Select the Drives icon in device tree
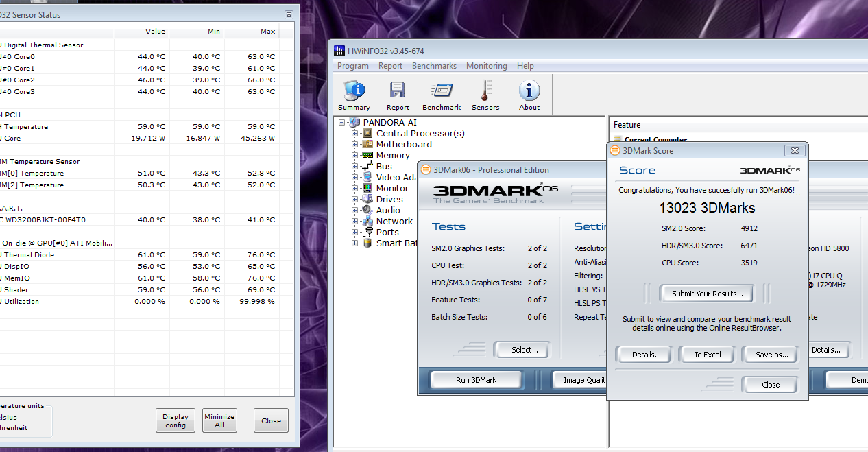 click(367, 199)
